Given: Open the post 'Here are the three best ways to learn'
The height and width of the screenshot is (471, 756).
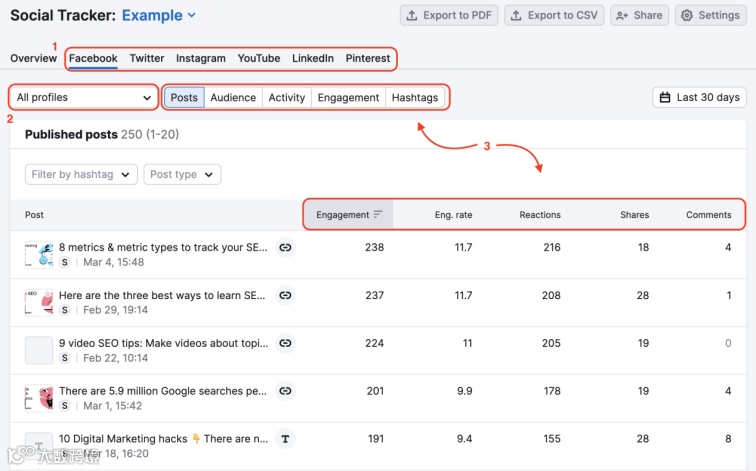Looking at the screenshot, I should pos(162,295).
